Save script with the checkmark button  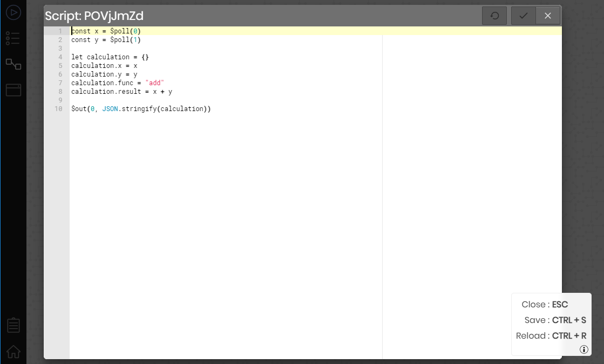coord(523,16)
